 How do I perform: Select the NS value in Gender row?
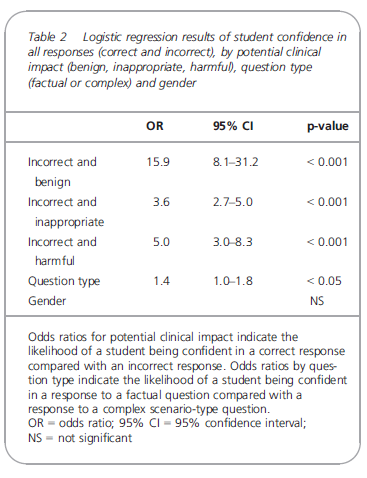pyautogui.click(x=317, y=301)
